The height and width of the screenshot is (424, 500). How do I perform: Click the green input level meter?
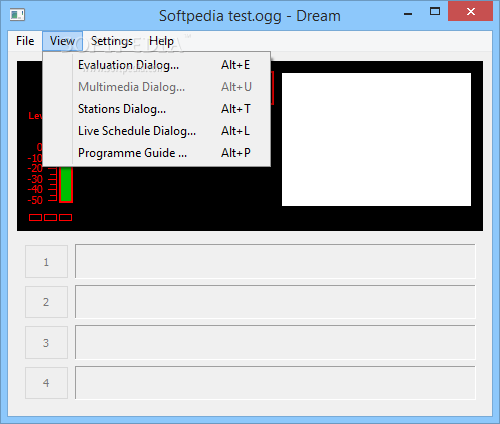(66, 184)
